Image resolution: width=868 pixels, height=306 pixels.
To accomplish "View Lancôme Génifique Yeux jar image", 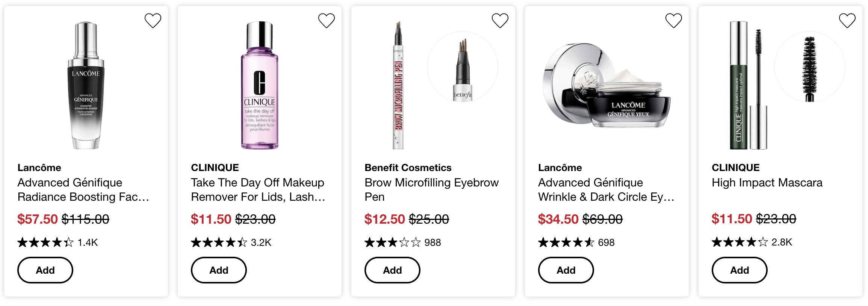I will coord(606,85).
